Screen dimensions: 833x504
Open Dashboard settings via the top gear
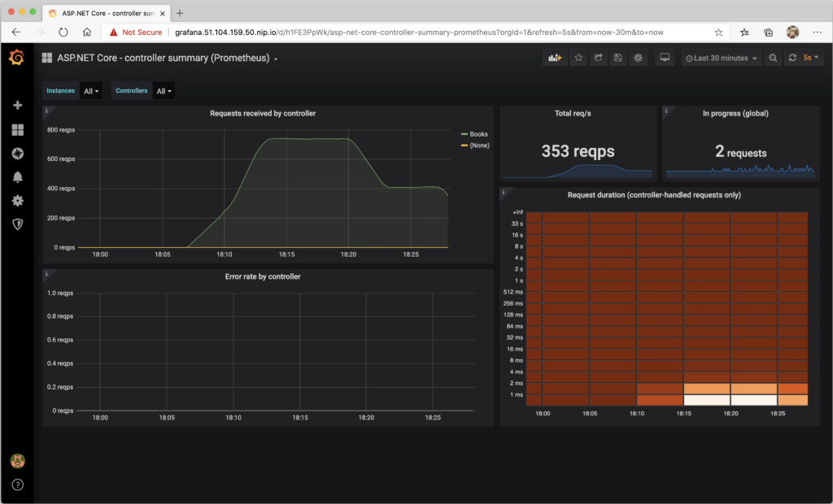tap(638, 58)
